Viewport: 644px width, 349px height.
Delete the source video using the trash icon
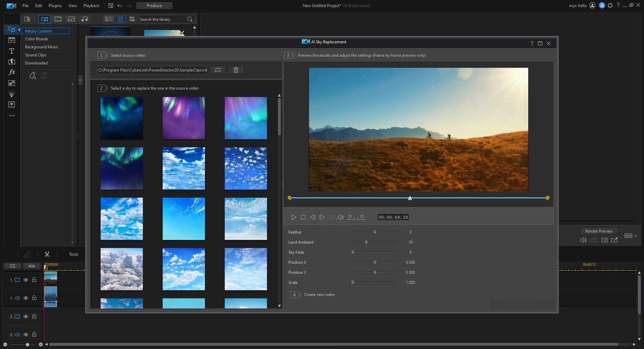point(235,70)
